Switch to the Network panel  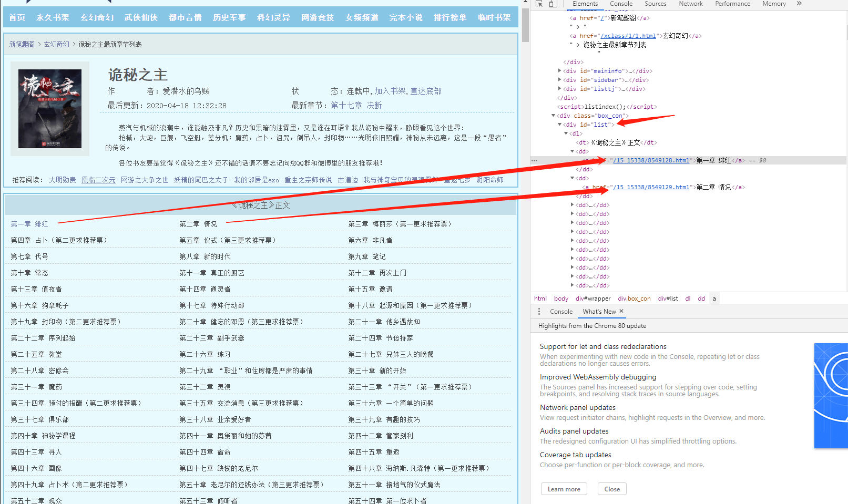coord(690,4)
